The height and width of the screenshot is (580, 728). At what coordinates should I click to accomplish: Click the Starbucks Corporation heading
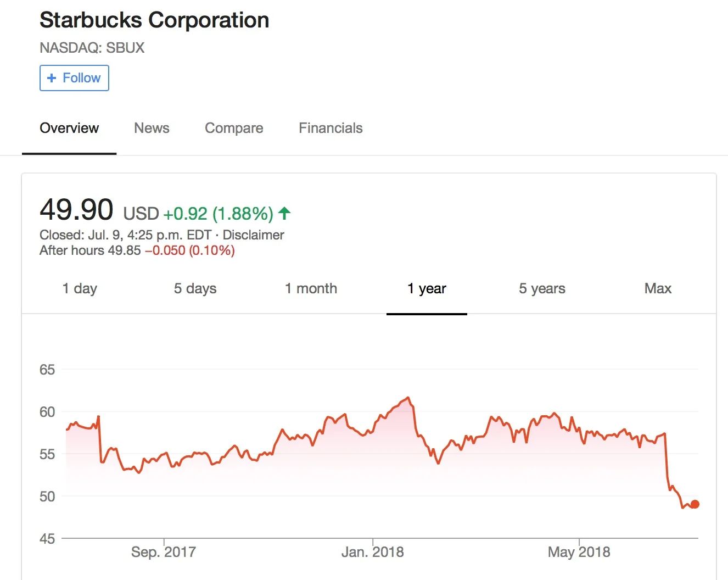point(154,20)
